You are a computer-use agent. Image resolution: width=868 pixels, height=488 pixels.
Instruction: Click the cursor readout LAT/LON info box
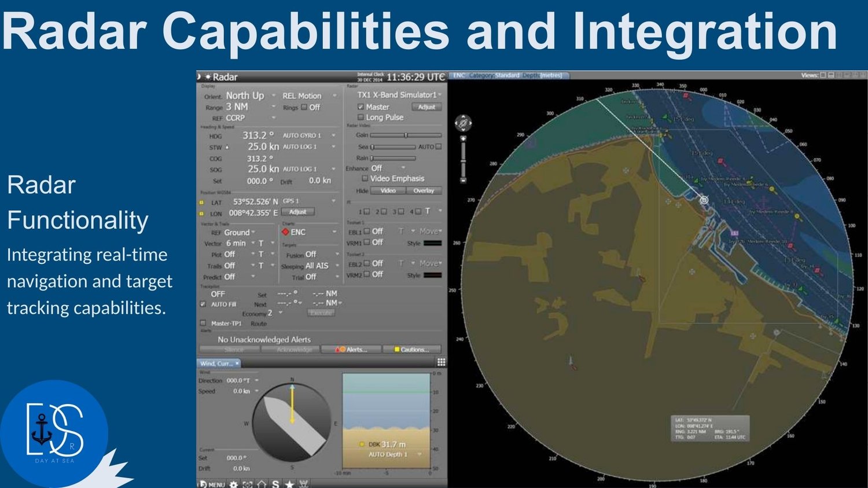pyautogui.click(x=710, y=428)
